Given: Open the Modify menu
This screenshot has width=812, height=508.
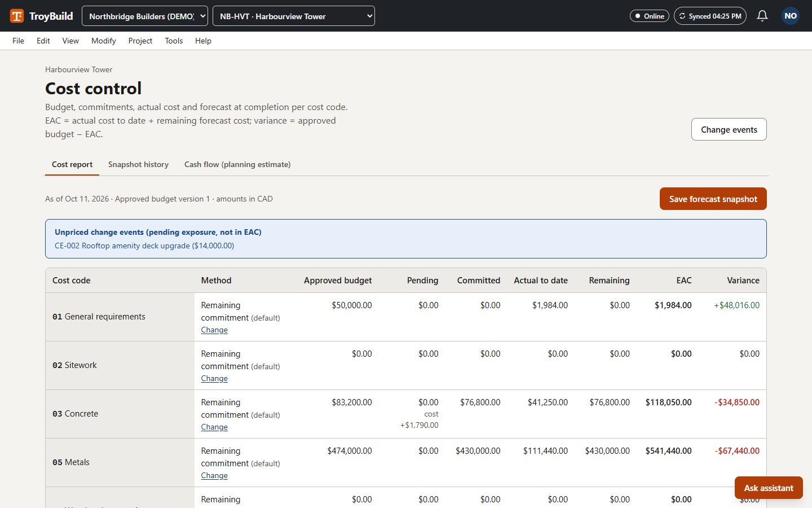Looking at the screenshot, I should [x=104, y=41].
